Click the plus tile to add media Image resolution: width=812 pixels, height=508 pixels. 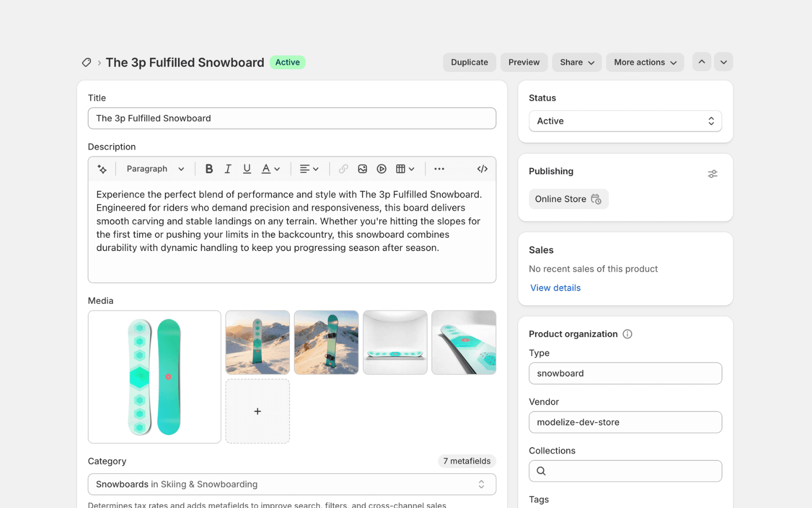[257, 411]
